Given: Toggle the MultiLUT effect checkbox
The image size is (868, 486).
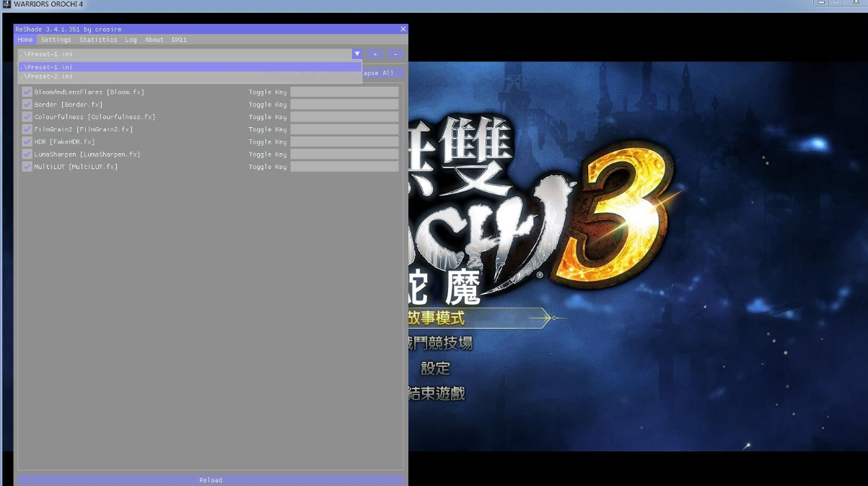Looking at the screenshot, I should coord(27,167).
